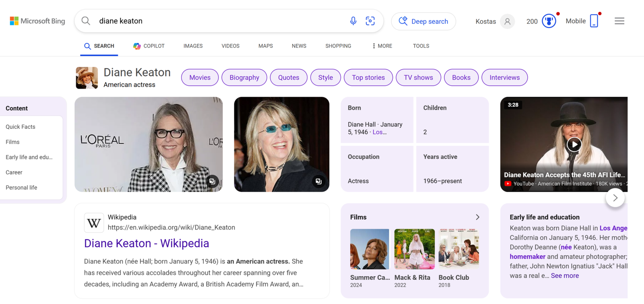Start a Deep search
The image size is (644, 304).
tap(423, 21)
